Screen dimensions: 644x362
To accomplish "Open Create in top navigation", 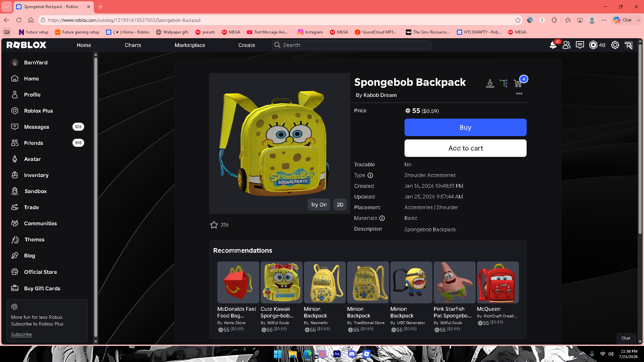I will tap(247, 45).
